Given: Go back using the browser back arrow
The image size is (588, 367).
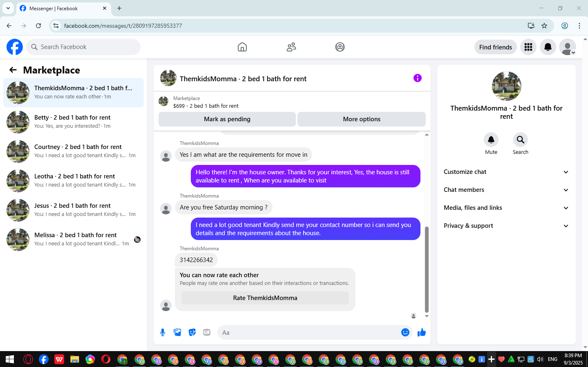Looking at the screenshot, I should 9,26.
